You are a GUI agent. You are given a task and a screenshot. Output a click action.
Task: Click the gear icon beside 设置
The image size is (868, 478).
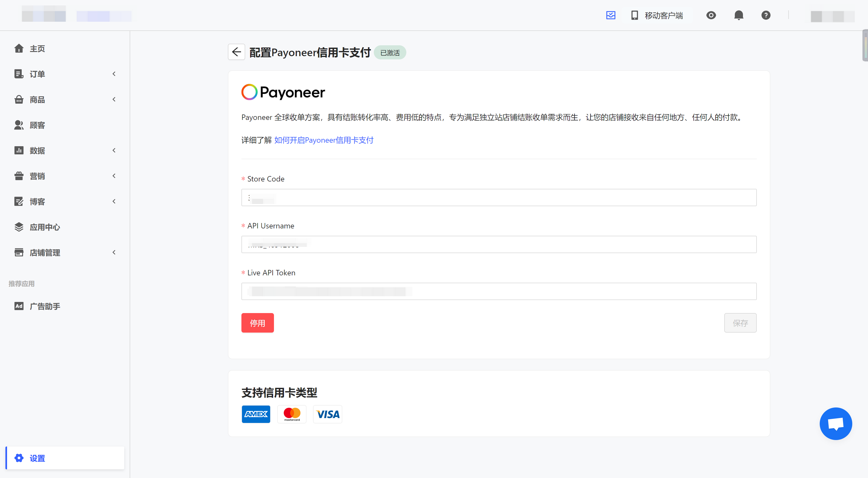click(19, 458)
